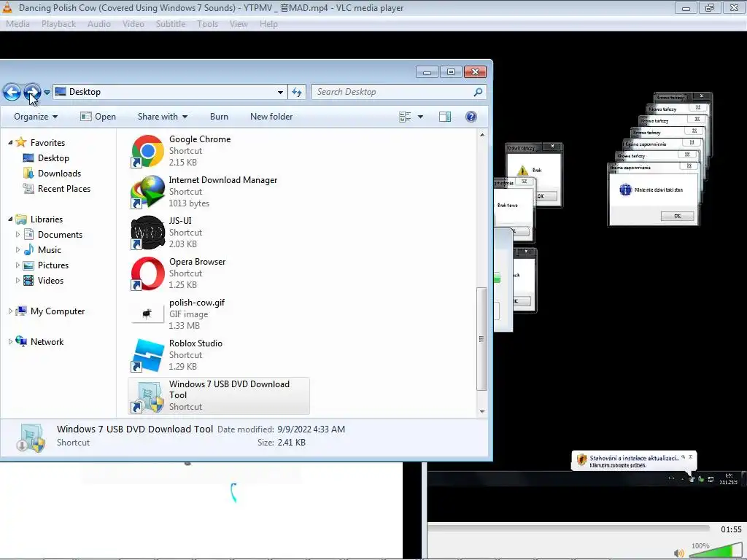Image resolution: width=747 pixels, height=560 pixels.
Task: Click the yellow warning icon in Brak dialog
Action: [522, 171]
